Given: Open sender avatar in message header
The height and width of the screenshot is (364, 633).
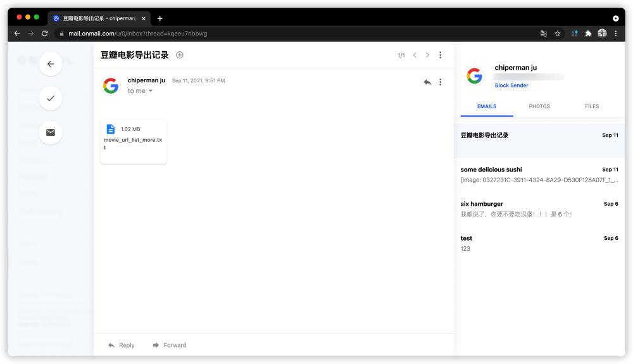Looking at the screenshot, I should click(111, 85).
